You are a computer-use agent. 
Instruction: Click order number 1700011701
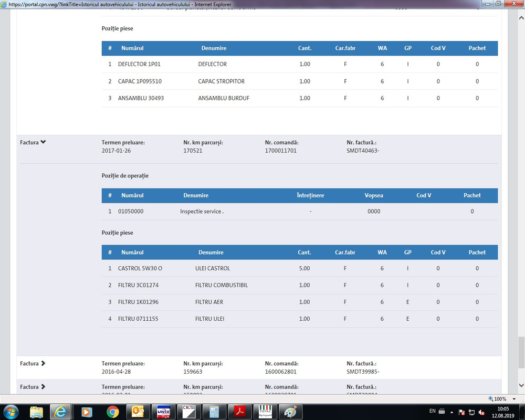[280, 151]
